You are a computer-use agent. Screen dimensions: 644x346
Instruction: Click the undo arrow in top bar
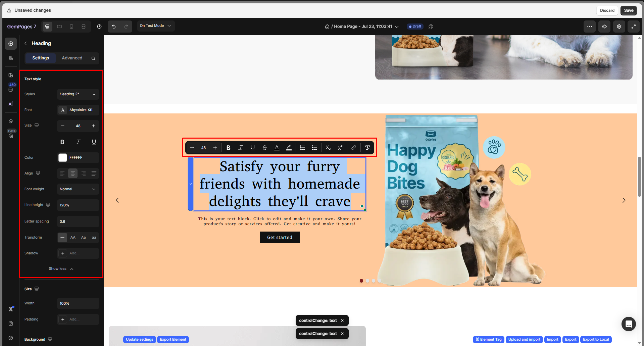point(114,27)
